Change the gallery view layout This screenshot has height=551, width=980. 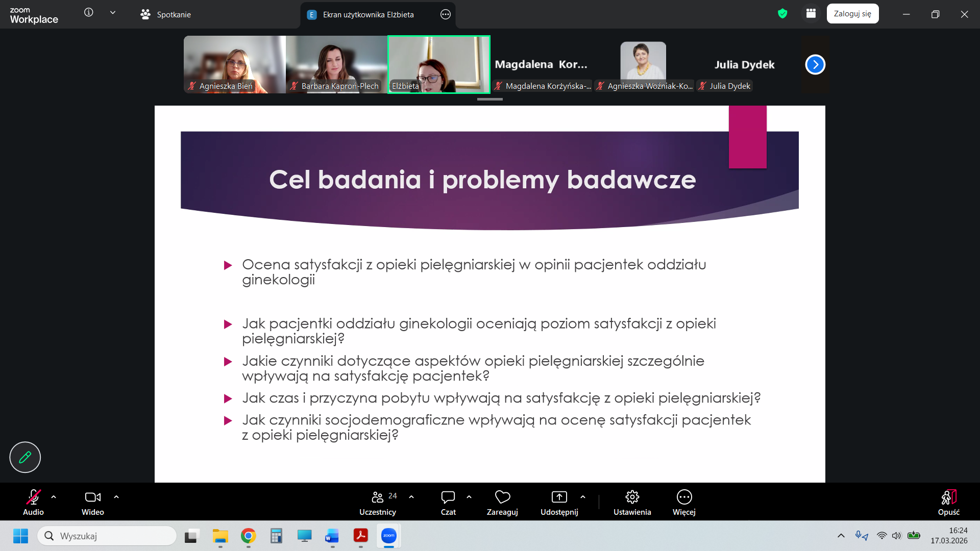[811, 14]
